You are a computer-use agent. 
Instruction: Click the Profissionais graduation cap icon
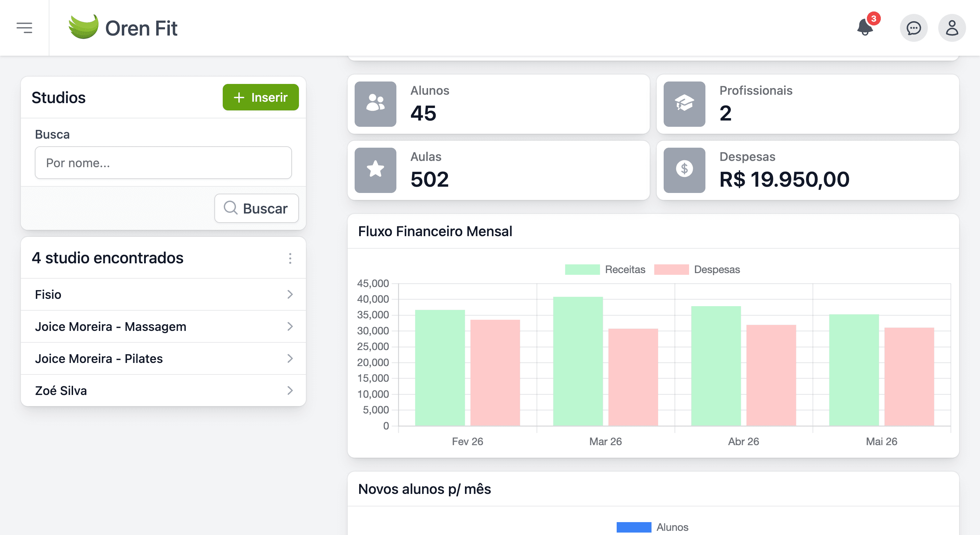coord(684,103)
